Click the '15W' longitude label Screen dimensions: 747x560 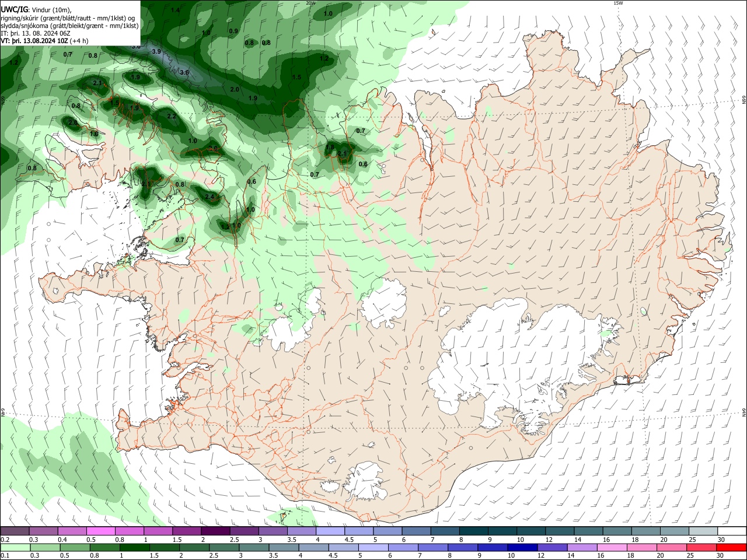click(x=617, y=3)
